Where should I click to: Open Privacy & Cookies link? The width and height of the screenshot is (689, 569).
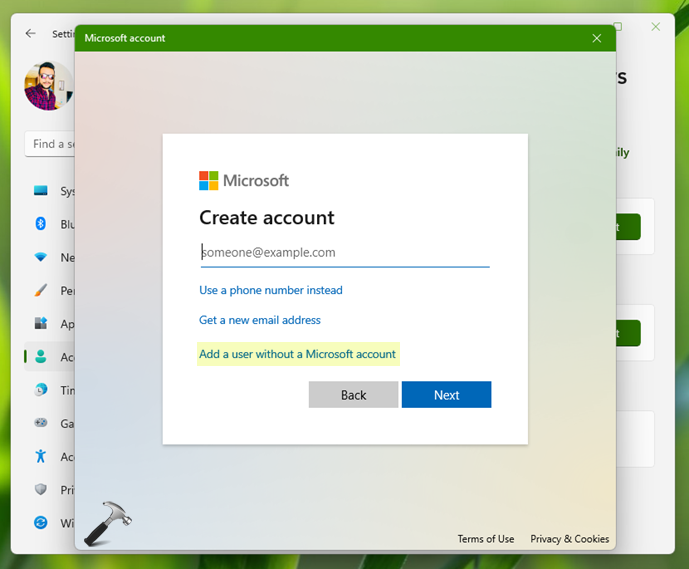tap(569, 539)
